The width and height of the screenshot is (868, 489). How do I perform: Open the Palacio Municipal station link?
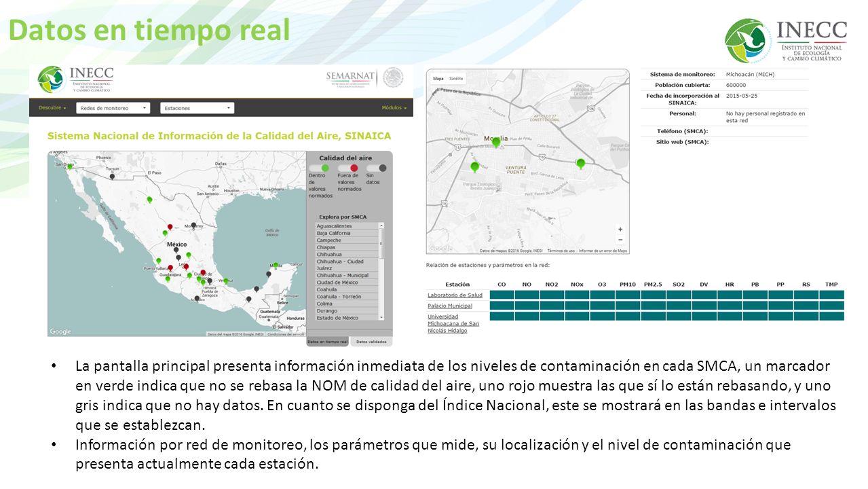tap(450, 306)
